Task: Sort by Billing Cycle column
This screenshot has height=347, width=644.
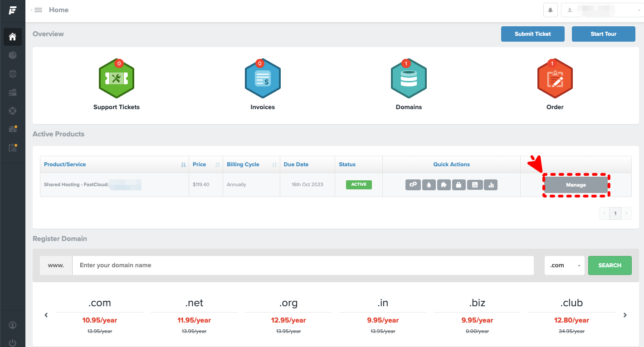Action: [251, 164]
